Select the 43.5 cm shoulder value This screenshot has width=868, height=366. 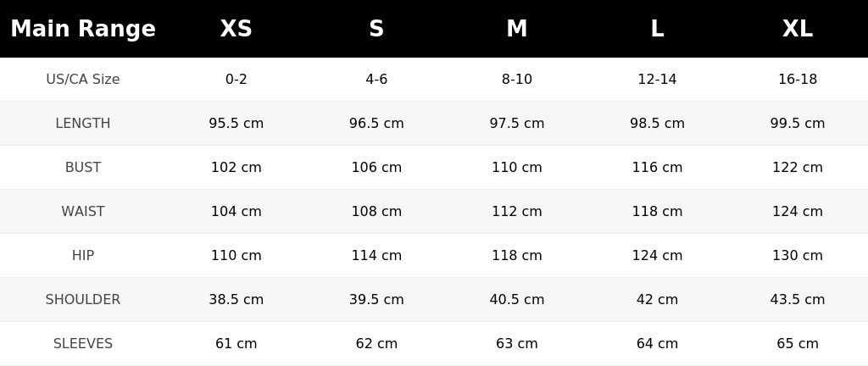pyautogui.click(x=797, y=300)
